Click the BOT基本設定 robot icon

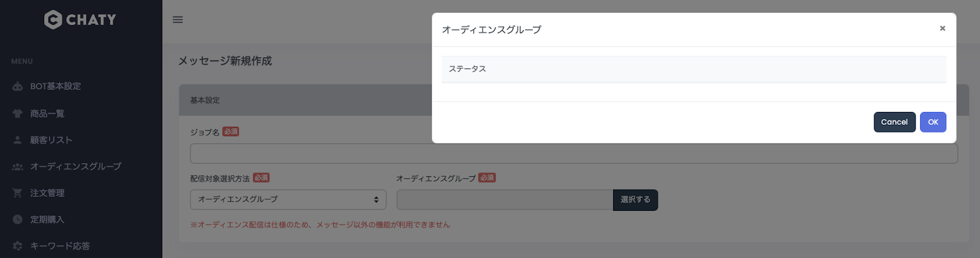(18, 87)
